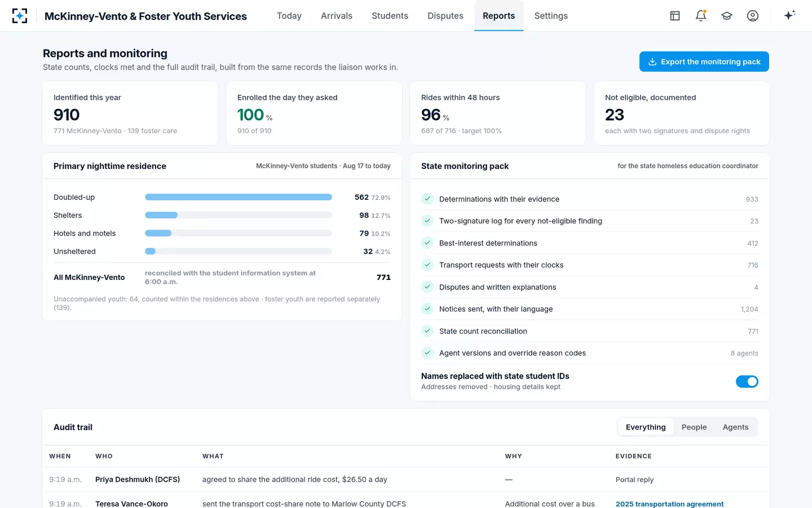Open the Disputes tab
812x508 pixels.
(x=445, y=16)
